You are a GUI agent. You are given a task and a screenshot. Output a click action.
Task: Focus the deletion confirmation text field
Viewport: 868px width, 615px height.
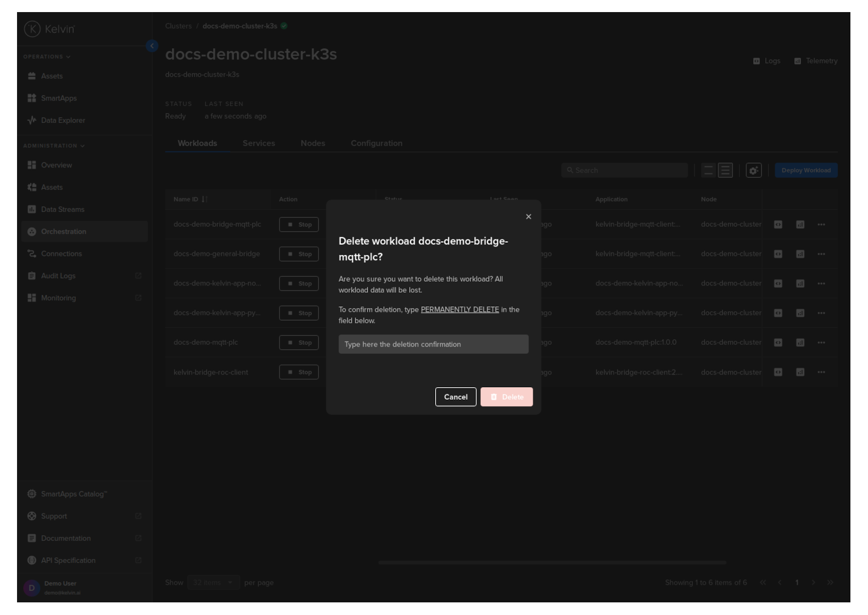click(x=433, y=344)
